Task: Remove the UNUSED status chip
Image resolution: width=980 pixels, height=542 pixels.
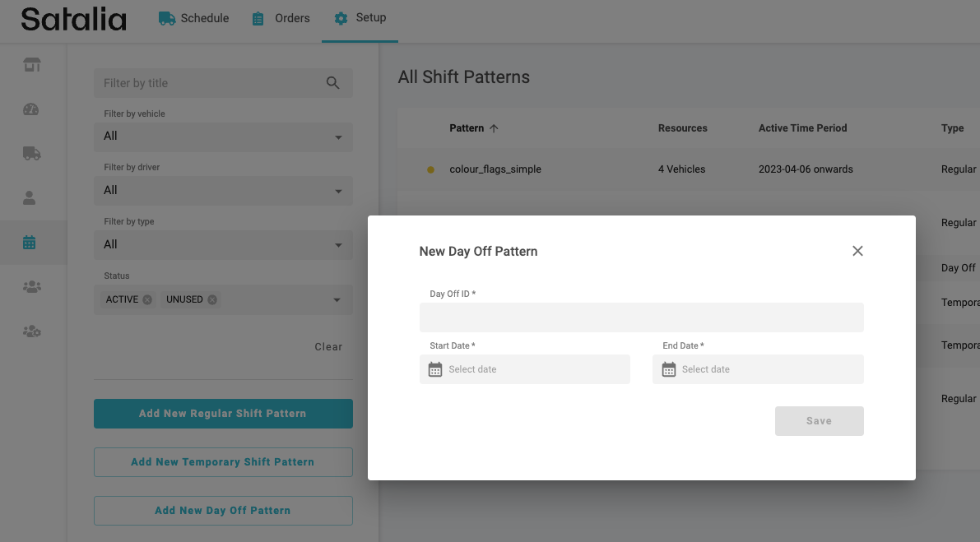Action: [x=212, y=299]
